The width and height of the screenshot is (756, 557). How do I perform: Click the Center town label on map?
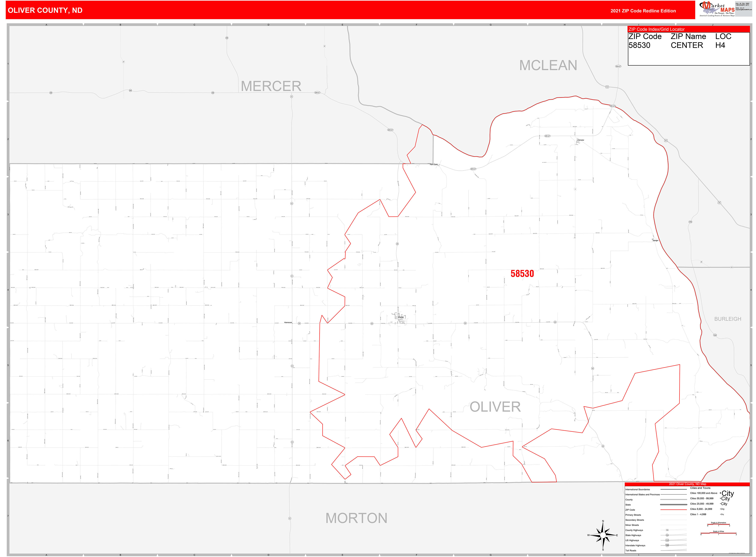pyautogui.click(x=401, y=317)
